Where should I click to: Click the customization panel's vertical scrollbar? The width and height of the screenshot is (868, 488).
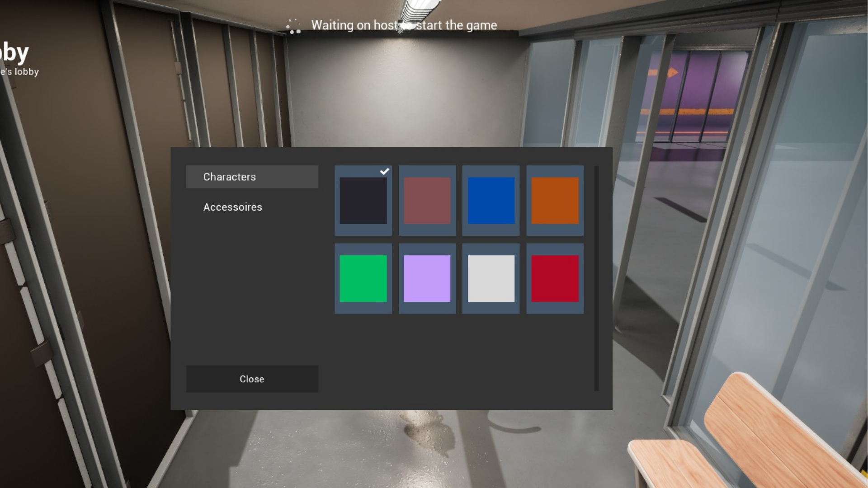(x=596, y=278)
